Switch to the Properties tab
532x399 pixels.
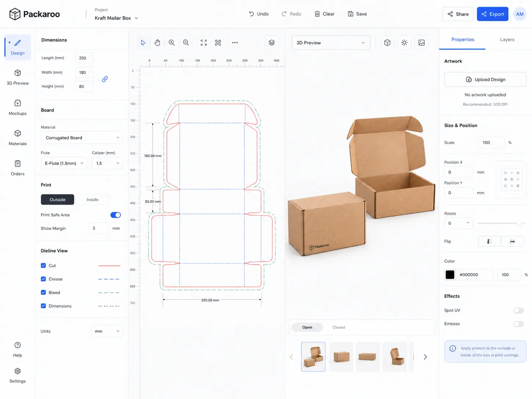[463, 39]
